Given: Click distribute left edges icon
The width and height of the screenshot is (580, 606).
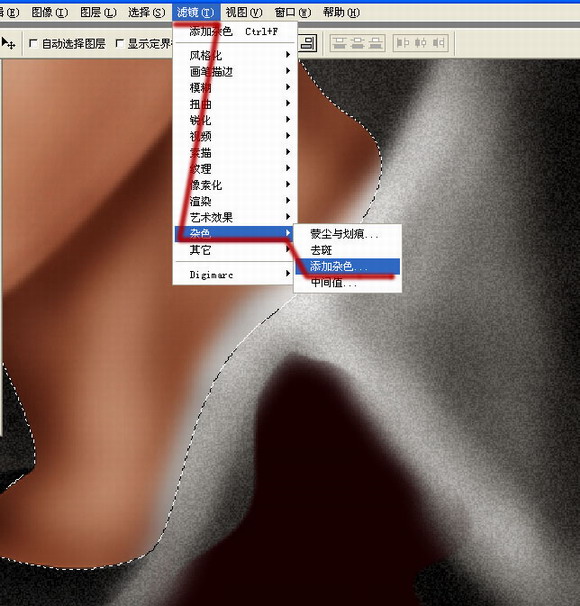Looking at the screenshot, I should click(403, 43).
